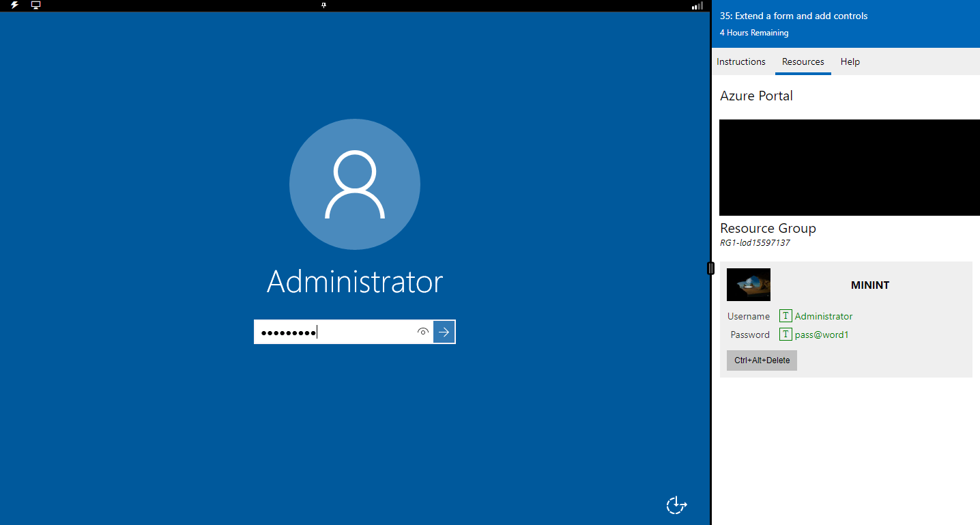Open the display monitor icon in top bar
Image resolution: width=980 pixels, height=525 pixels.
pos(36,5)
